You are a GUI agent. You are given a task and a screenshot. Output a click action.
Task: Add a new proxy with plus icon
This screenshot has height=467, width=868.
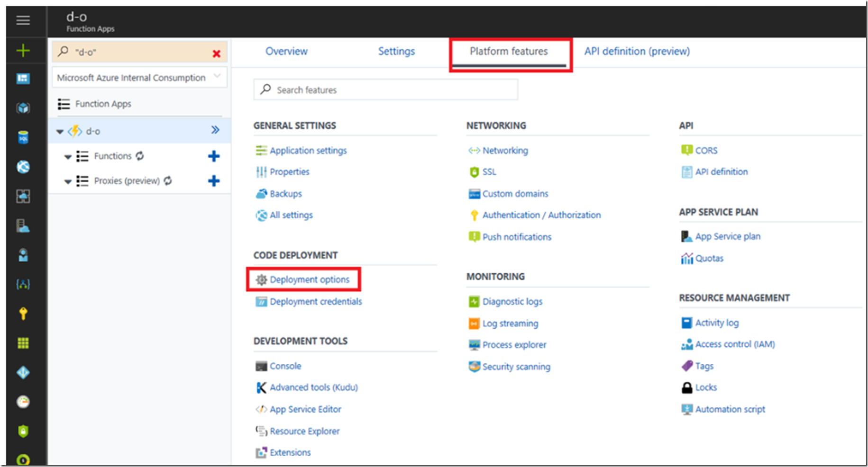[214, 181]
